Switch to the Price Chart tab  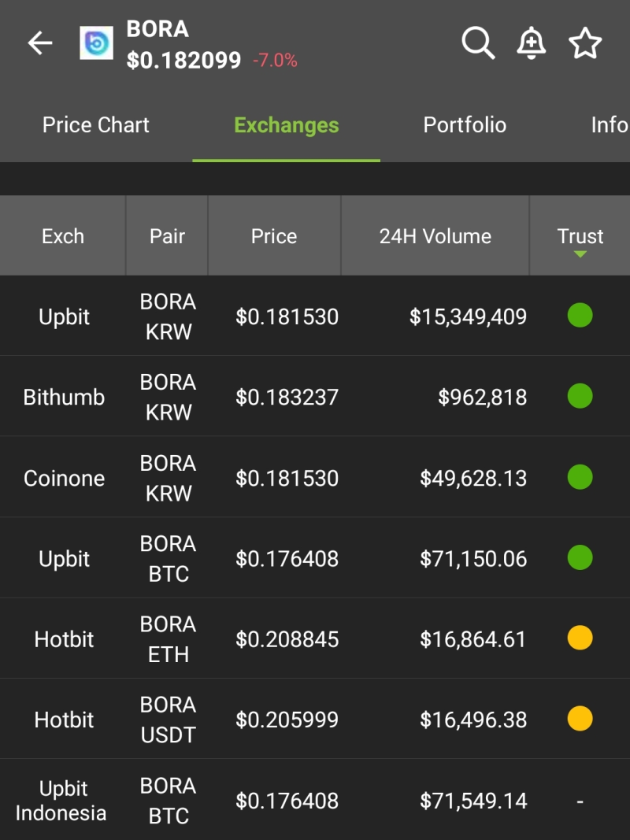click(x=96, y=125)
